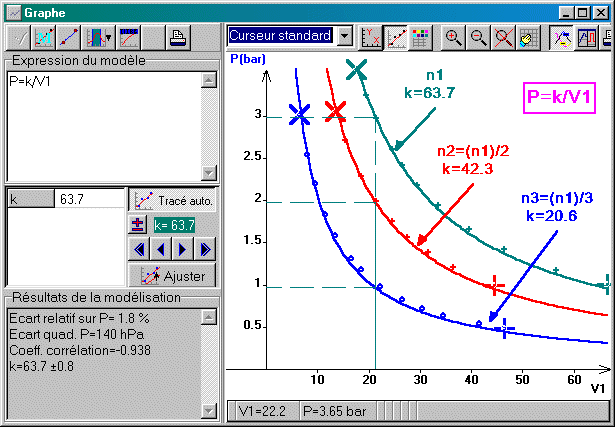Open the Curseur standard dropdown
The height and width of the screenshot is (427, 615).
pos(345,36)
